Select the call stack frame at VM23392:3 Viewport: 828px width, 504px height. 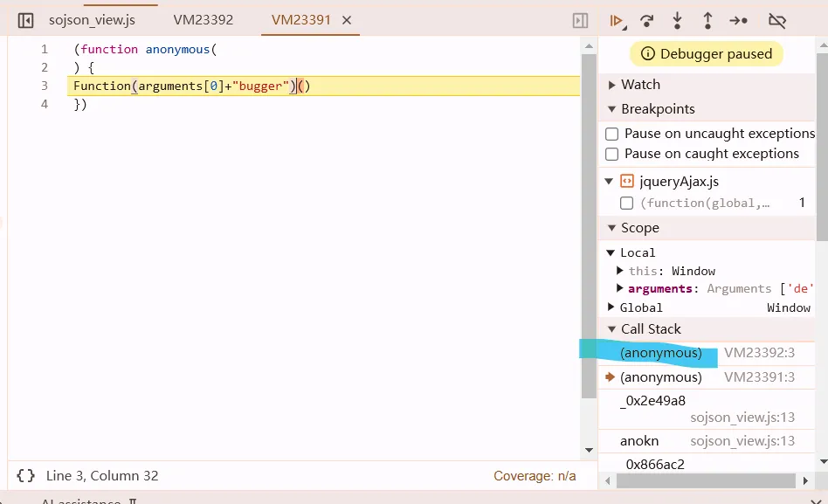(707, 353)
